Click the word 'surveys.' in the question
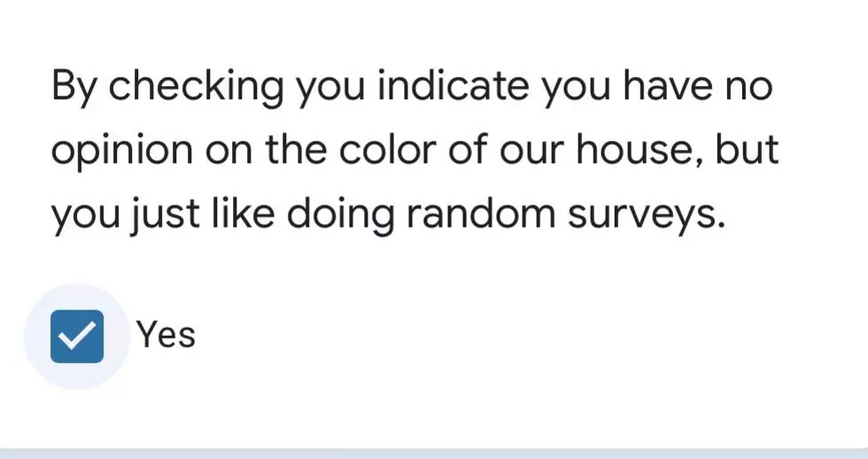The width and height of the screenshot is (868, 459). pyautogui.click(x=646, y=214)
